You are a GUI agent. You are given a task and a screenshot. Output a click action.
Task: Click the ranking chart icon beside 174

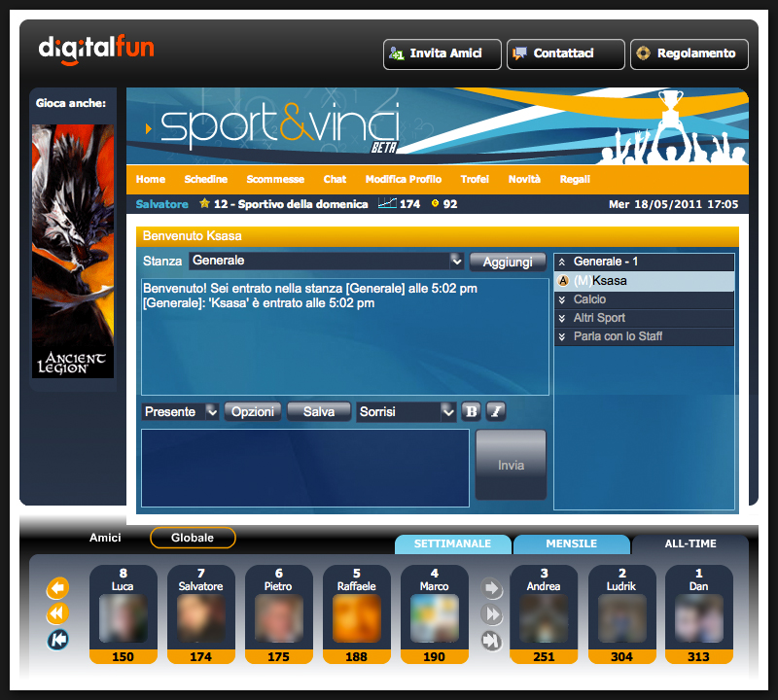click(x=387, y=203)
